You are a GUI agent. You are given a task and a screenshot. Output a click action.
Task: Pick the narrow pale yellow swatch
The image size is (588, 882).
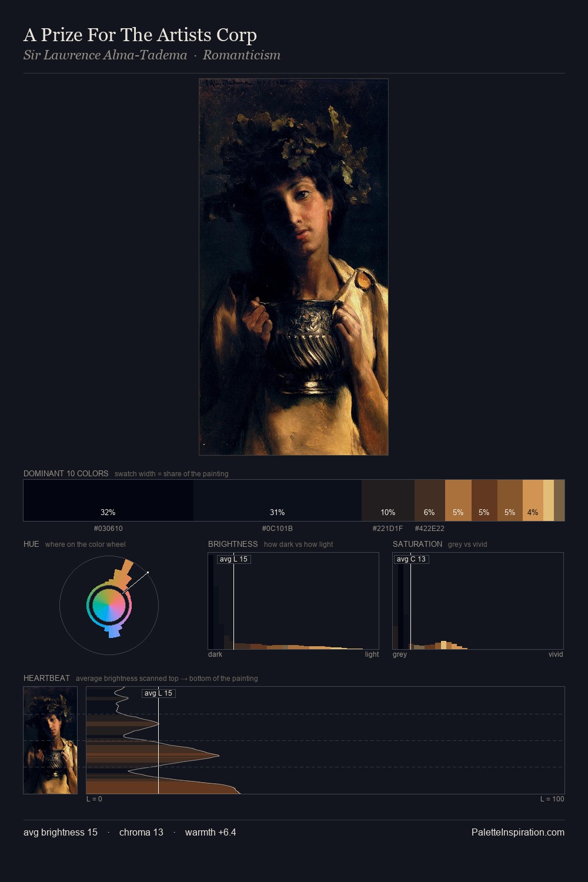pyautogui.click(x=549, y=500)
